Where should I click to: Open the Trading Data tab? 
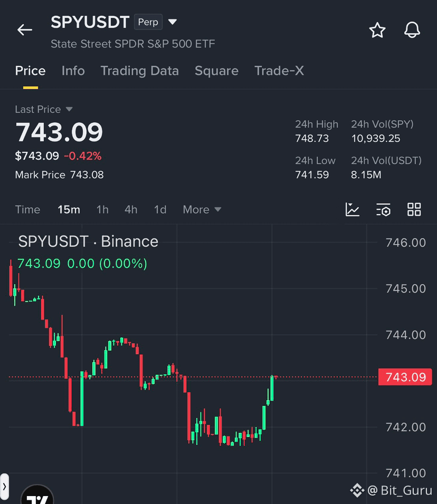click(139, 71)
